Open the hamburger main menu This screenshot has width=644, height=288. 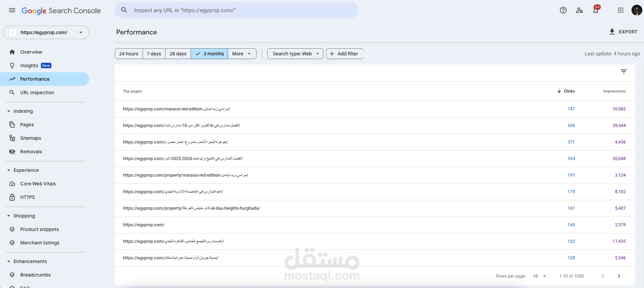pos(12,10)
